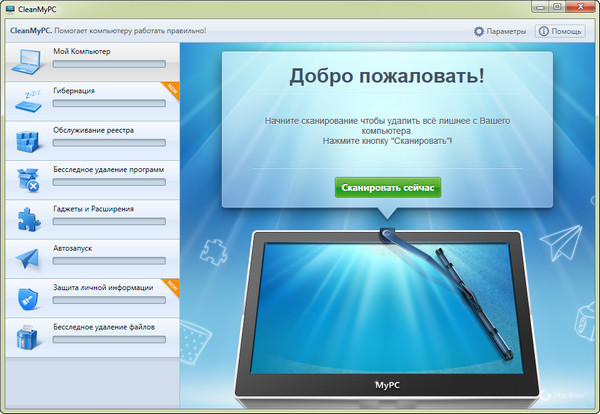
Task: Click the Автозапуск progress bar
Action: click(109, 261)
